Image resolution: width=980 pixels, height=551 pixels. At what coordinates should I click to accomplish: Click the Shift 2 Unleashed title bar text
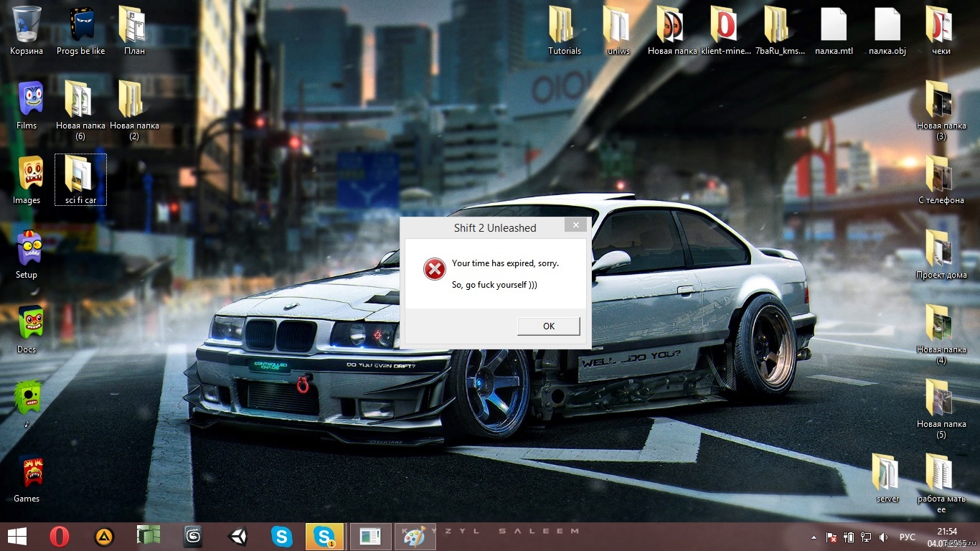[x=495, y=228]
